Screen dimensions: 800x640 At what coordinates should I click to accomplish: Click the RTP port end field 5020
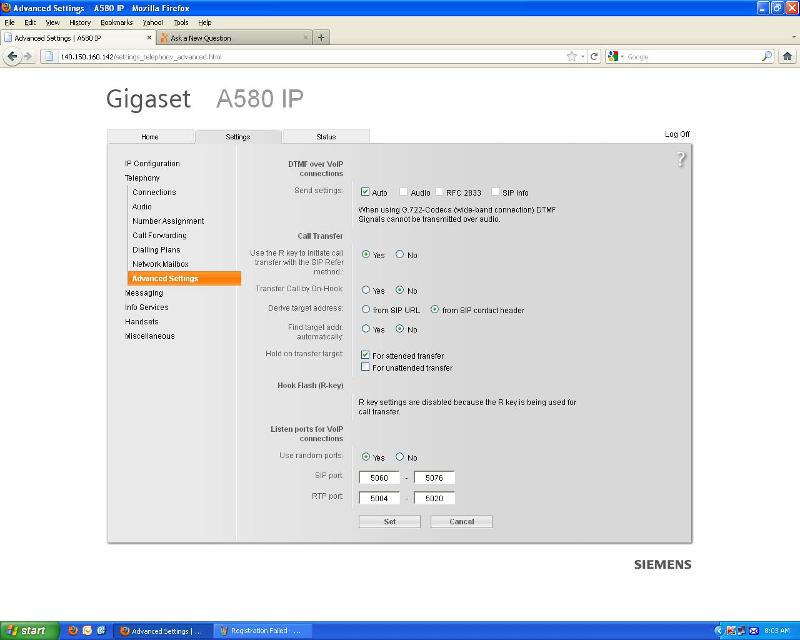click(434, 498)
